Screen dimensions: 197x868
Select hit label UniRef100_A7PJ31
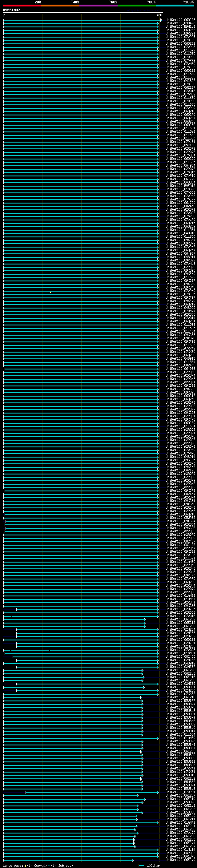(180, 142)
